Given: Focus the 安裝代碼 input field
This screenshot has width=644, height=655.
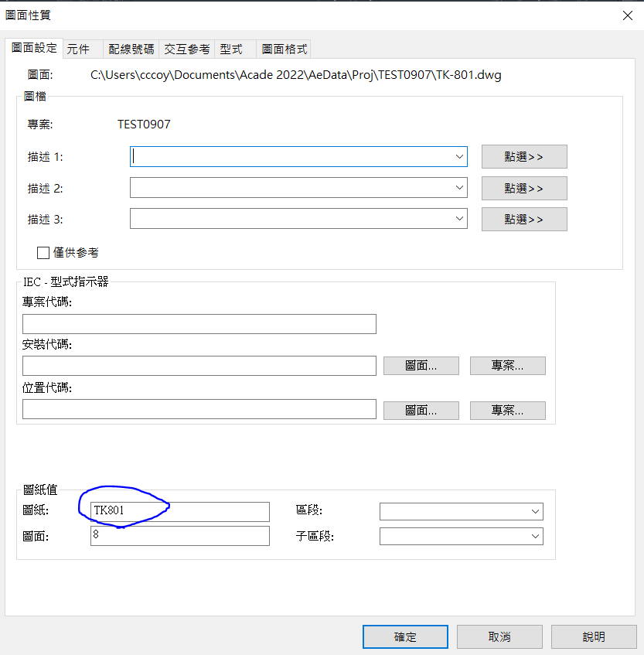Looking at the screenshot, I should tap(199, 366).
